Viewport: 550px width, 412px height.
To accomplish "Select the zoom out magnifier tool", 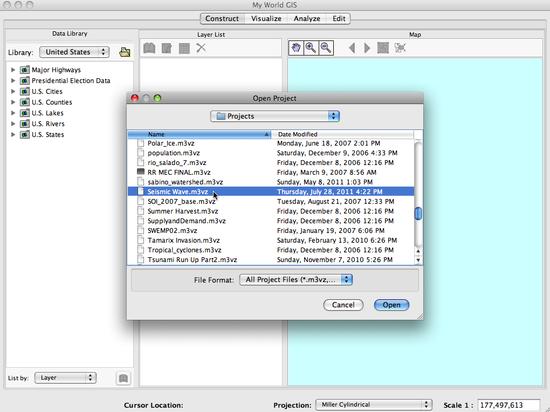I will [x=326, y=48].
